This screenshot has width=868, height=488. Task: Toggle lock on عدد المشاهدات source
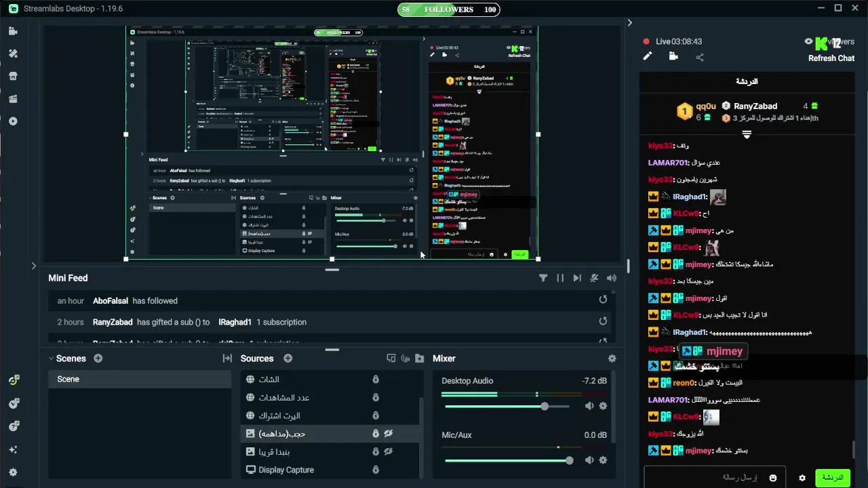(x=376, y=397)
